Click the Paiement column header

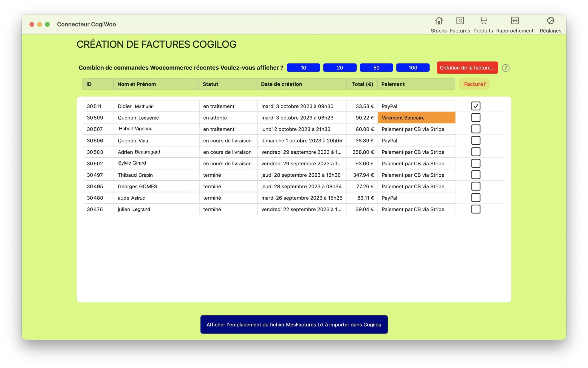click(416, 84)
